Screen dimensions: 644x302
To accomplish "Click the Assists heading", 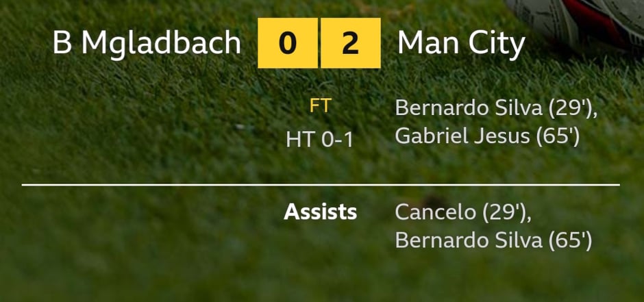I will [321, 212].
